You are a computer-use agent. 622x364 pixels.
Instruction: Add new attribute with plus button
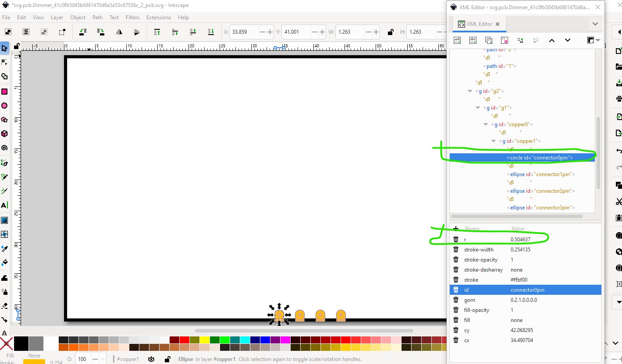pos(456,229)
